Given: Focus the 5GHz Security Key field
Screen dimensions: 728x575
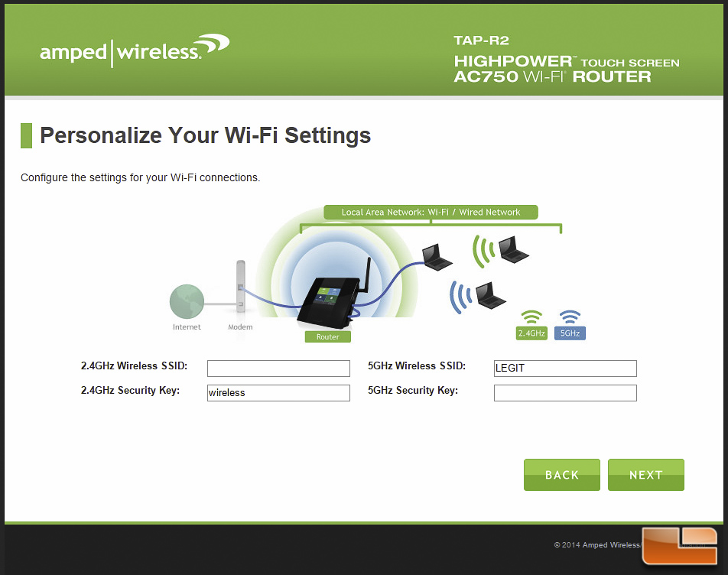Looking at the screenshot, I should [565, 393].
